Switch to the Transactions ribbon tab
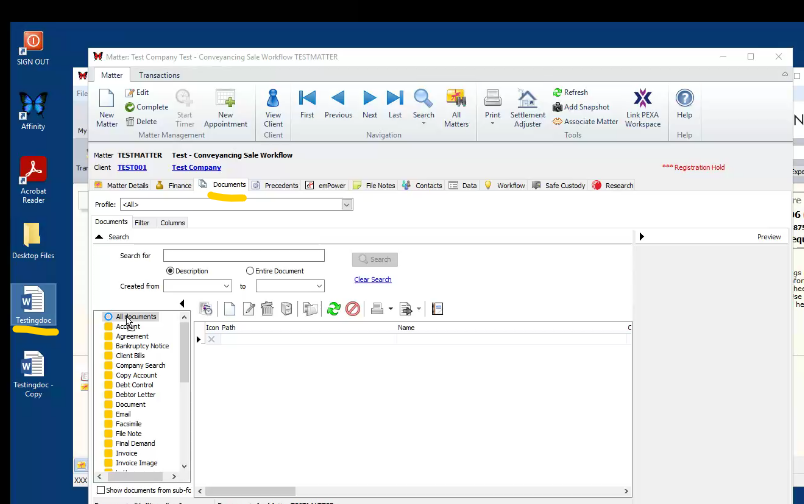 point(159,75)
